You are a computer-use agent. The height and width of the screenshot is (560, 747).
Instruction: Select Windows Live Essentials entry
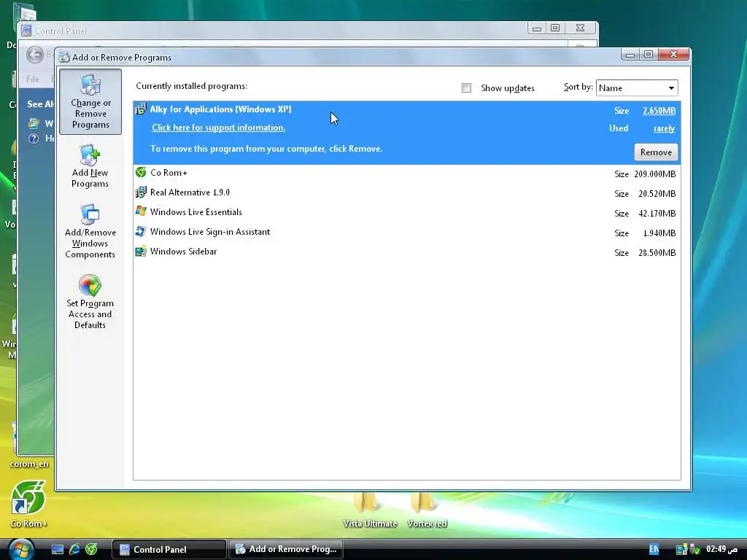point(407,212)
